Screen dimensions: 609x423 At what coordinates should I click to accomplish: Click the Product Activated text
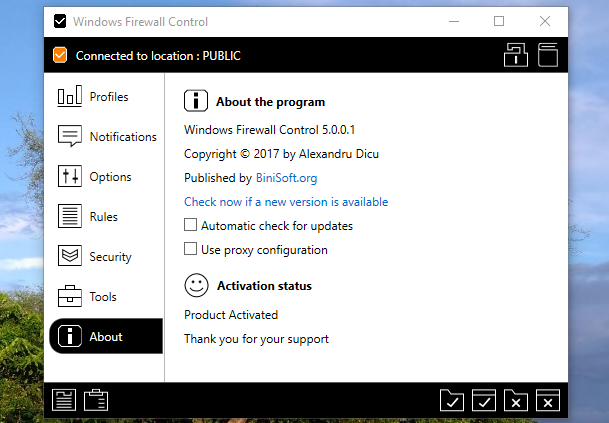point(231,315)
